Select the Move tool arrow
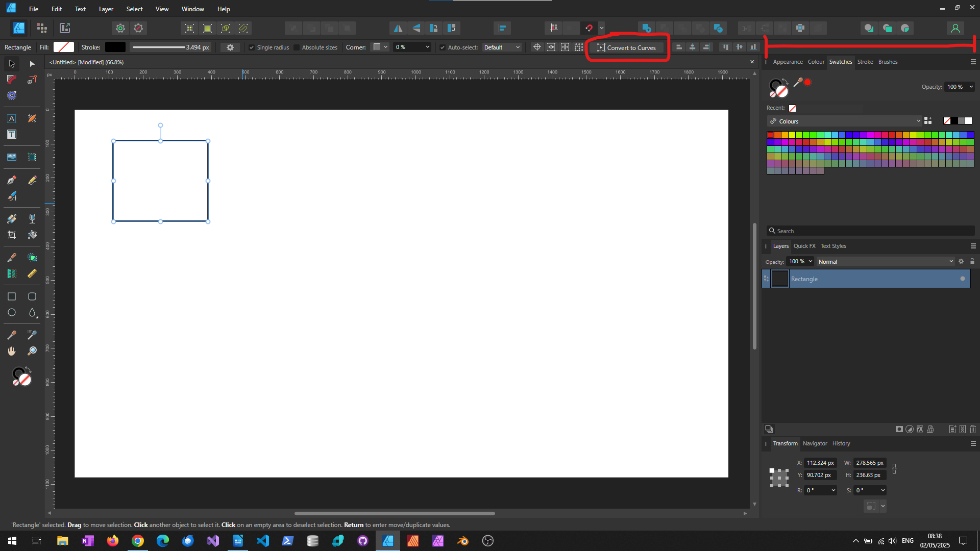 [12, 64]
